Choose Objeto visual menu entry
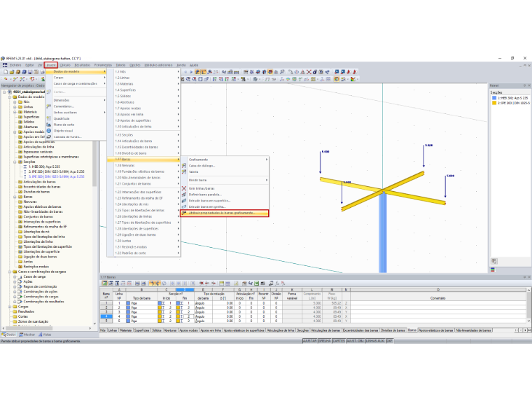Image resolution: width=532 pixels, height=399 pixels. 76,131
